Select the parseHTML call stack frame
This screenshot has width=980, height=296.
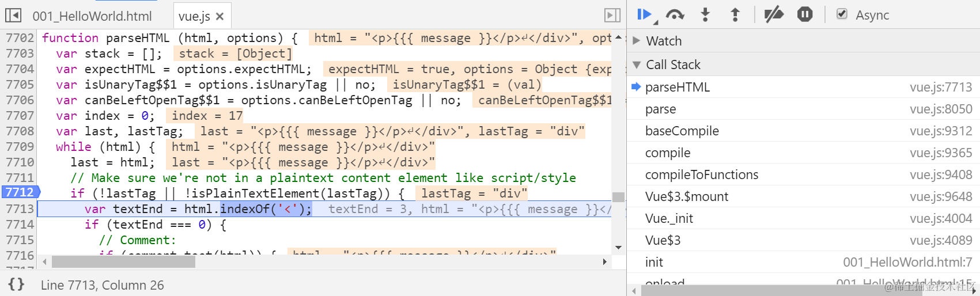click(x=803, y=87)
